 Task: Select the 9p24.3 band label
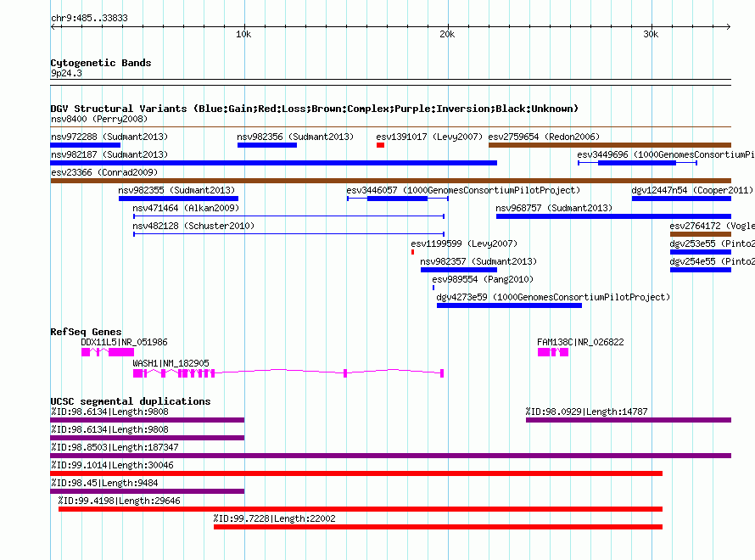(66, 74)
